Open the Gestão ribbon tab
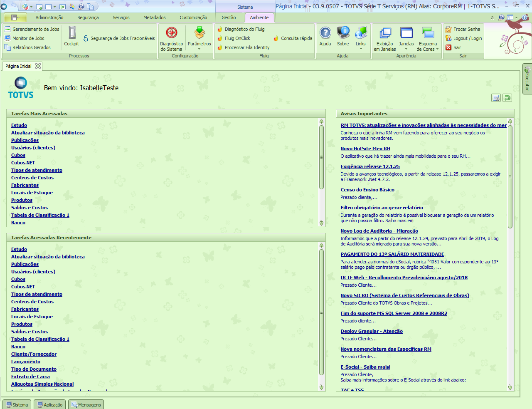The width and height of the screenshot is (532, 409). pyautogui.click(x=229, y=17)
